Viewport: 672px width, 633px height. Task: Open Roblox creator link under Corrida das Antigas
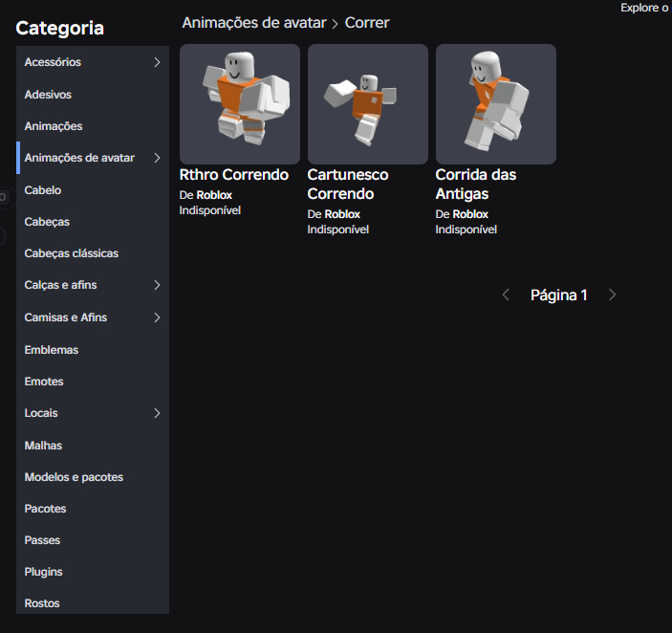470,214
